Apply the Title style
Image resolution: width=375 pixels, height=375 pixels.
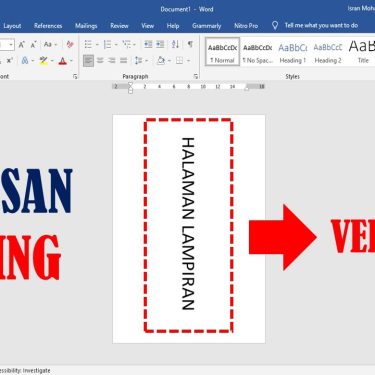point(362,52)
